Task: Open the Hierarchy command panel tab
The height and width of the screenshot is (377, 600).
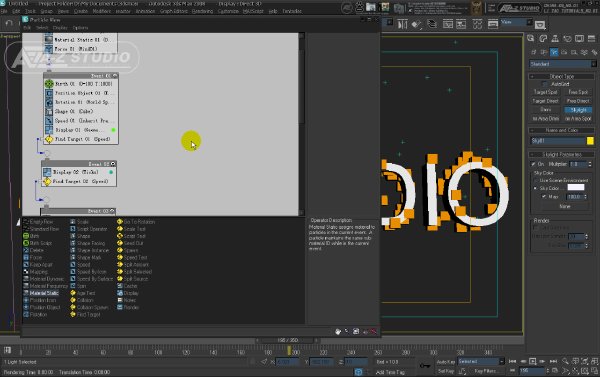Action: click(x=555, y=39)
